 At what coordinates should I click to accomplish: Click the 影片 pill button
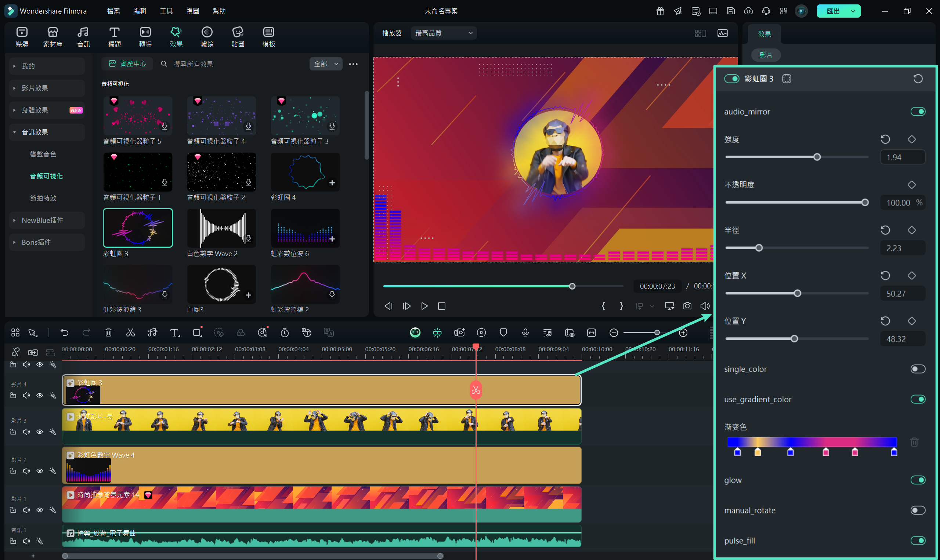[x=766, y=55]
